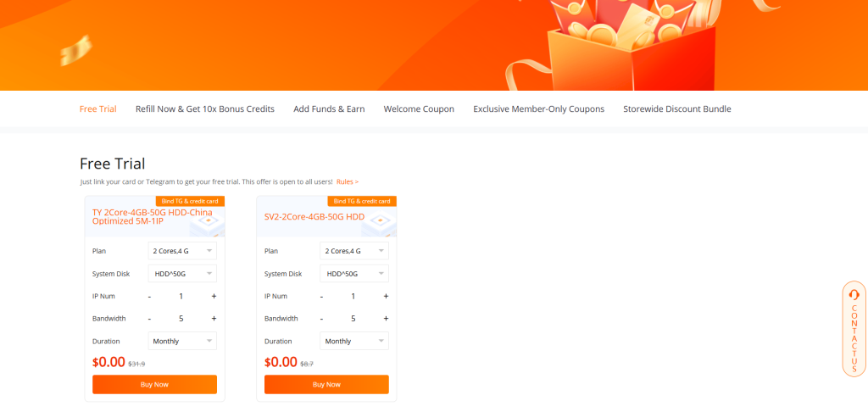The image size is (868, 412).
Task: Decrease Bandwidth on SV2 plan card
Action: pos(321,319)
